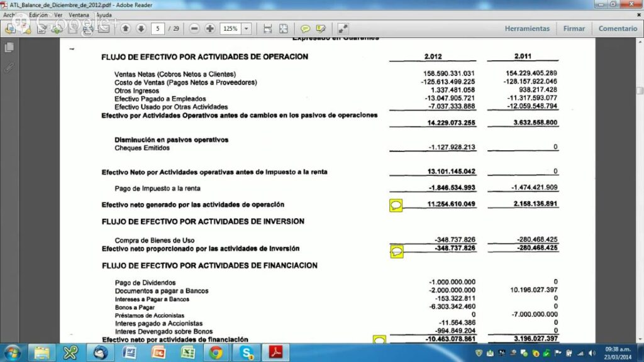
Task: Go to the next page using down arrow
Action: tap(141, 28)
